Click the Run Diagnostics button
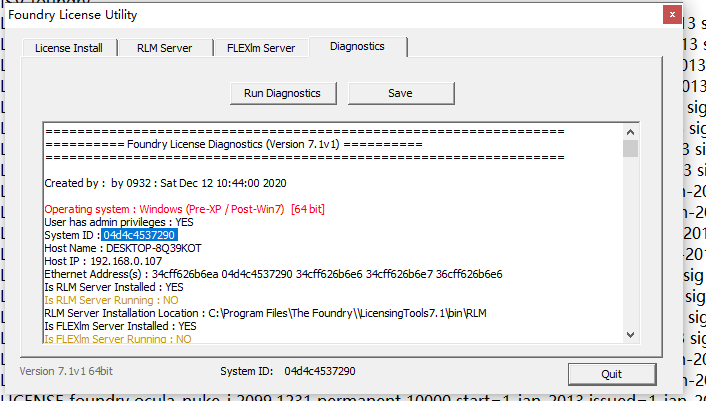The image size is (706, 401). (283, 93)
